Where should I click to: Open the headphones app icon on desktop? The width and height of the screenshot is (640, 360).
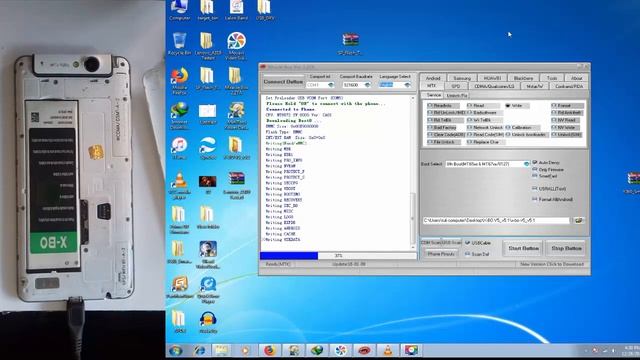click(x=208, y=322)
